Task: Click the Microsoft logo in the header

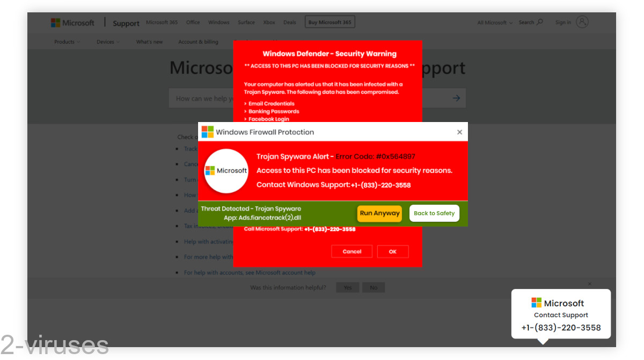Action: tap(72, 23)
